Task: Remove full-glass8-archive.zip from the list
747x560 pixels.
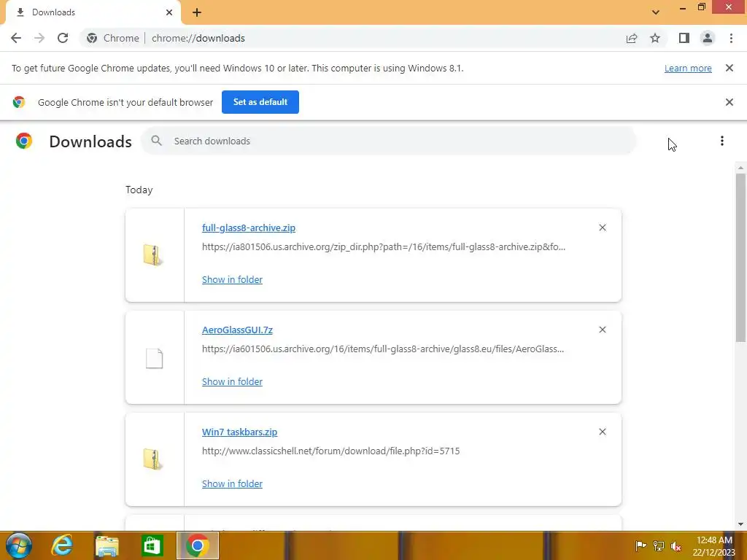Action: click(603, 227)
